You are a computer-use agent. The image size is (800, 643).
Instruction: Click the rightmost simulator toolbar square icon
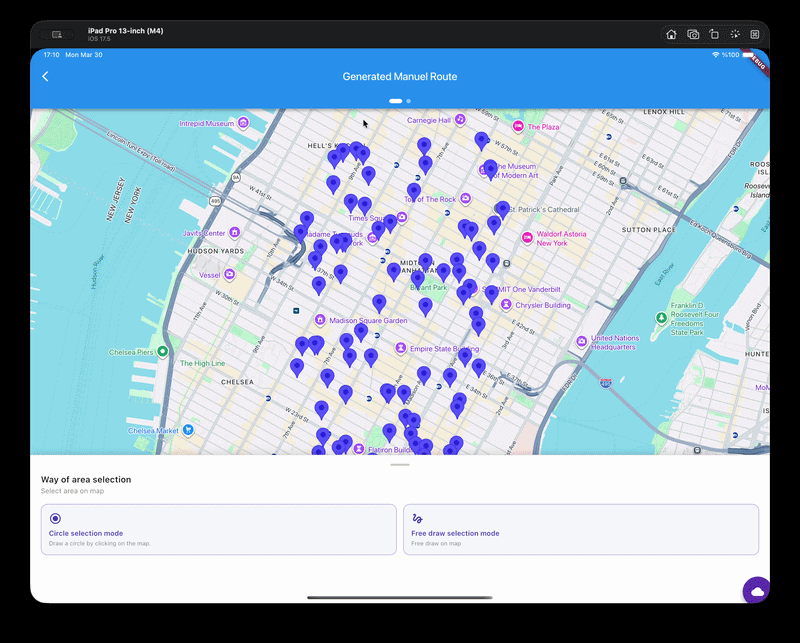tap(755, 34)
